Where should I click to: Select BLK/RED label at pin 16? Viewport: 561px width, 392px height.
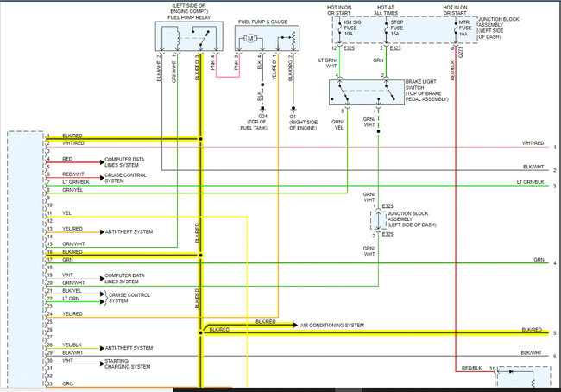(x=72, y=251)
